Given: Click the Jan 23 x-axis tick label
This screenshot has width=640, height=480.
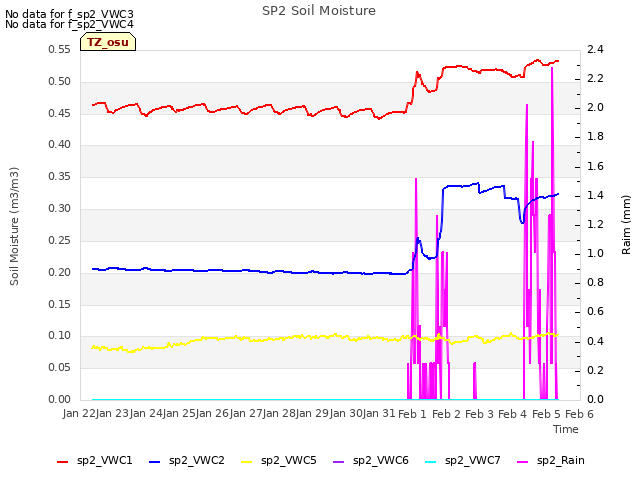Looking at the screenshot, I should 112,414.
